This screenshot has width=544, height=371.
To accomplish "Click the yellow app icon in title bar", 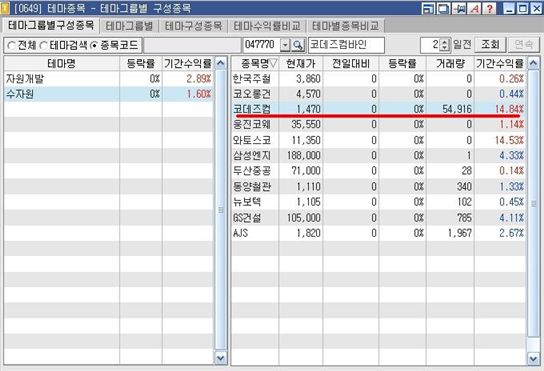I will [5, 8].
